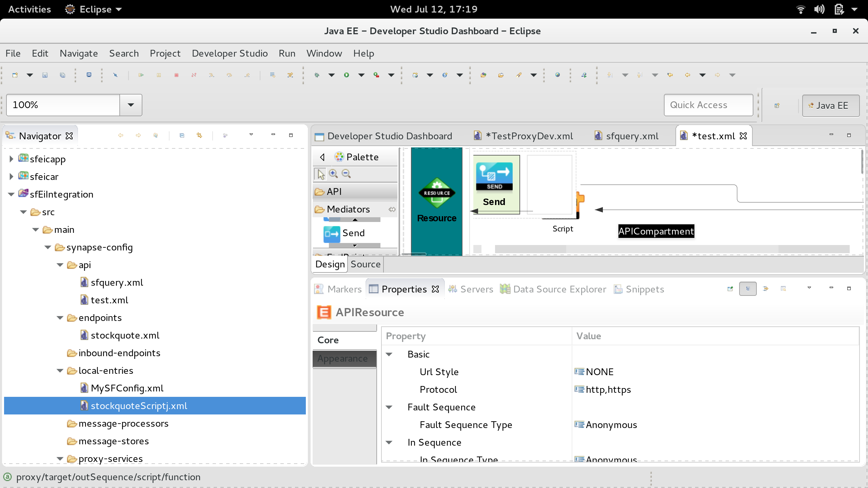Switch to the Source view of test.xml
Image resolution: width=868 pixels, height=488 pixels.
[x=365, y=264]
